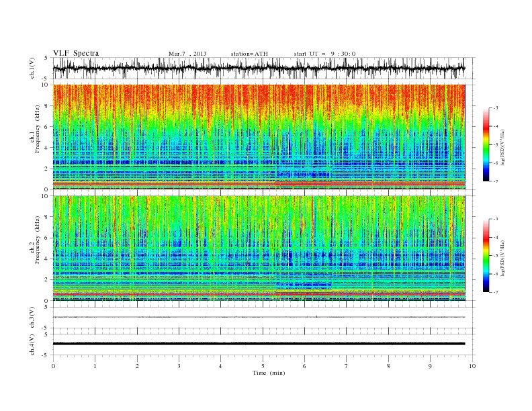Click the "7" tick on Time axis
The height and width of the screenshot is (411, 532).
click(x=347, y=366)
